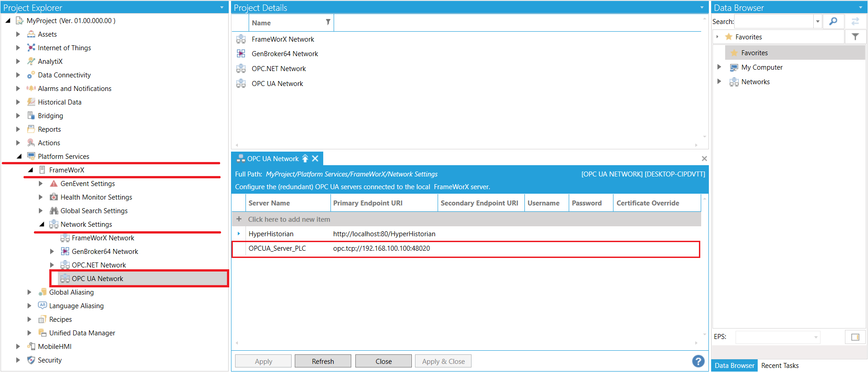Click the opc.tcp://192.168.100.100:48020 endpoint cell
This screenshot has height=372, width=868.
[x=382, y=248]
